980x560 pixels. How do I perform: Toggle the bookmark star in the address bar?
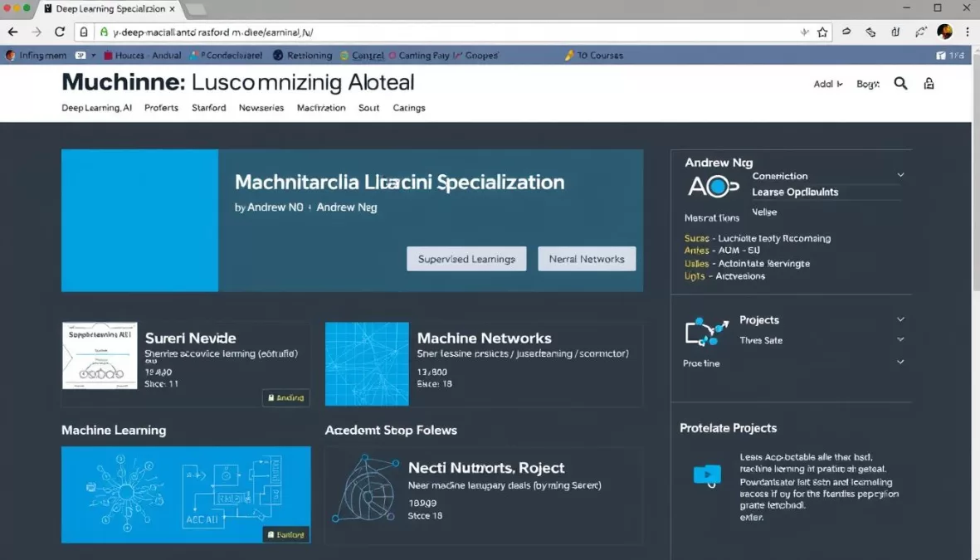tap(822, 32)
